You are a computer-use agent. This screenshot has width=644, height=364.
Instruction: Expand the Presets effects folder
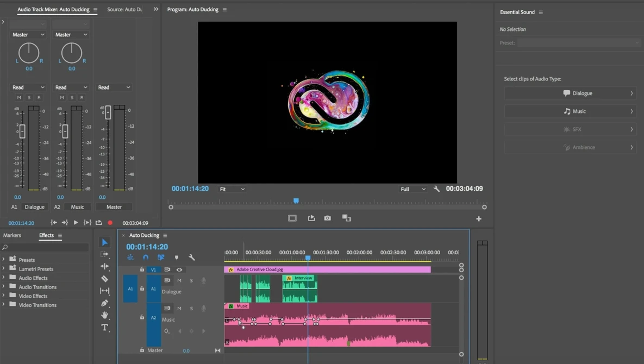(x=4, y=259)
